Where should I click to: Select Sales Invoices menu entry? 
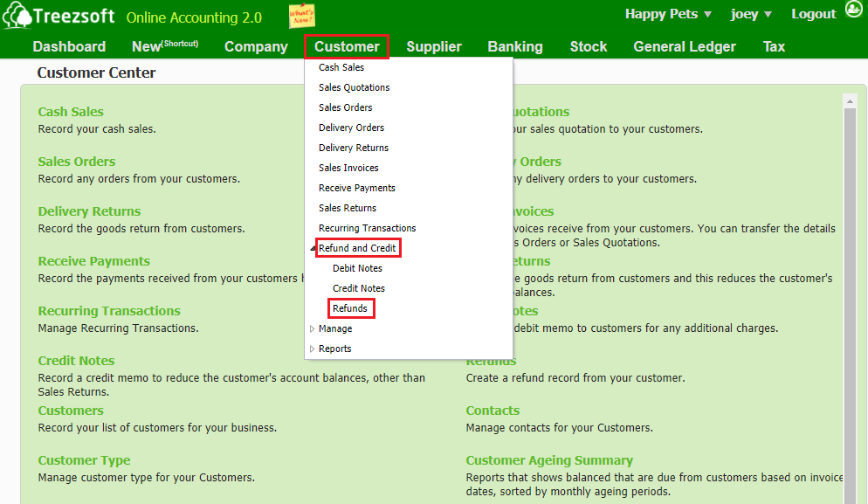[348, 168]
